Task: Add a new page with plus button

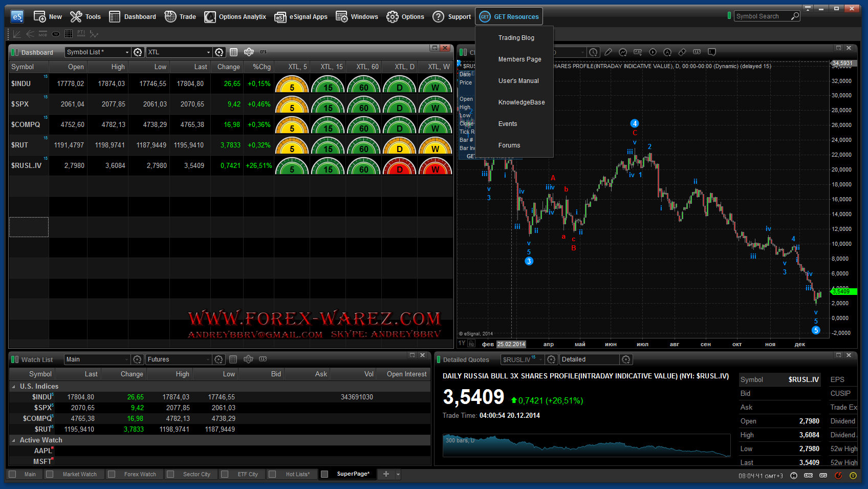Action: pos(386,474)
